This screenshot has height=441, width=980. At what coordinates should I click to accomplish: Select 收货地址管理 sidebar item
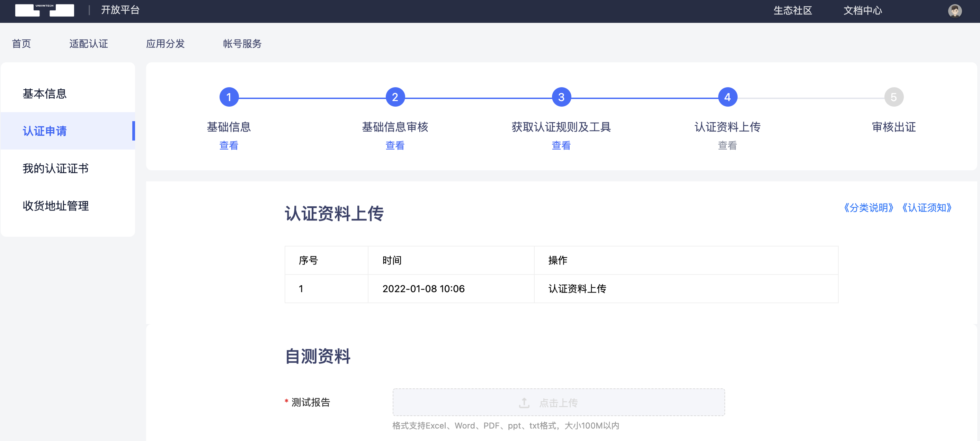coord(55,206)
